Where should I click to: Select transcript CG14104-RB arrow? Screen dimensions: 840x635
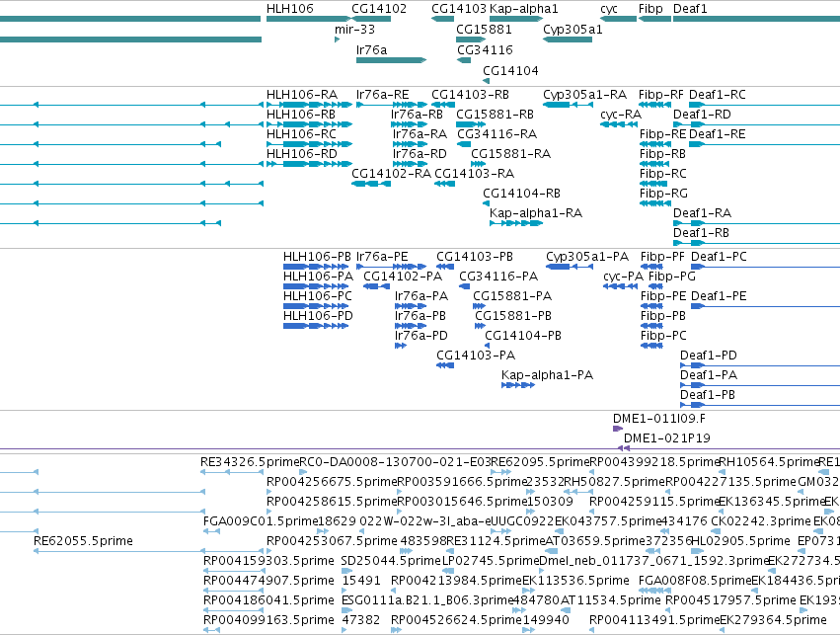pos(486,203)
